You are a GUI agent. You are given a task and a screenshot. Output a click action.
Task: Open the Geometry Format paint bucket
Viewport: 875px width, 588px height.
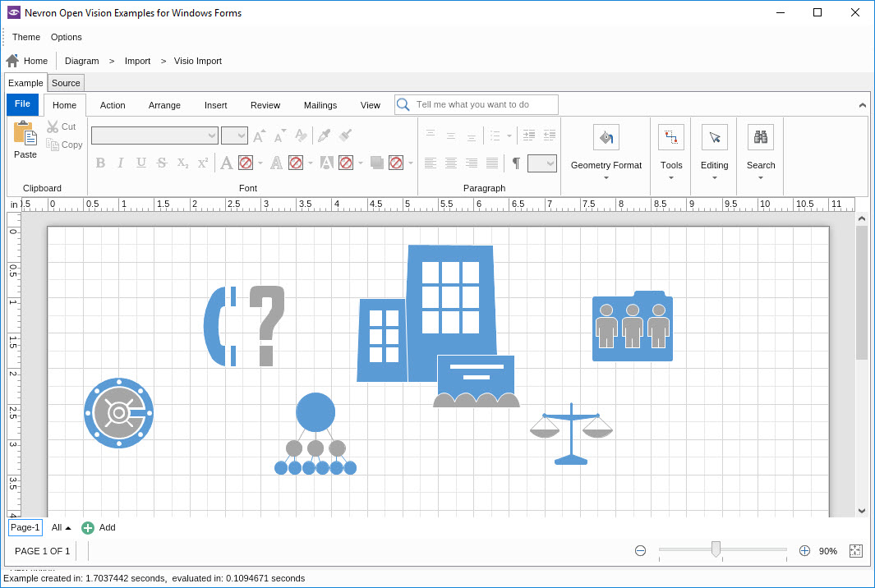(606, 137)
